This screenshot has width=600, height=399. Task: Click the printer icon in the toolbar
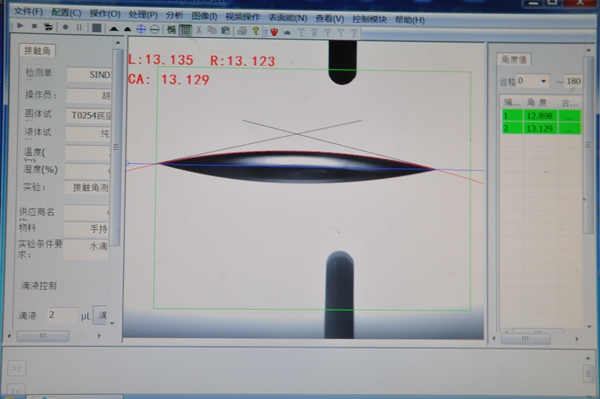[x=242, y=31]
